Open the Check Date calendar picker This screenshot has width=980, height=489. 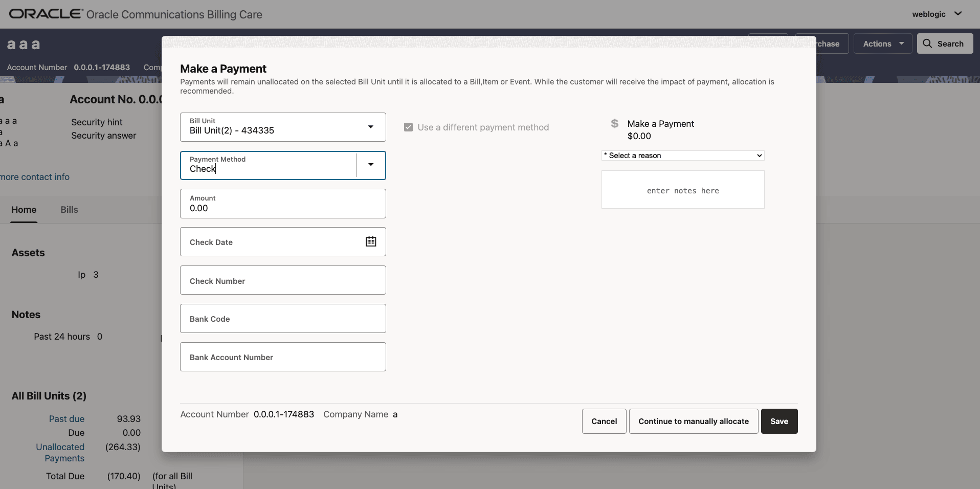371,241
